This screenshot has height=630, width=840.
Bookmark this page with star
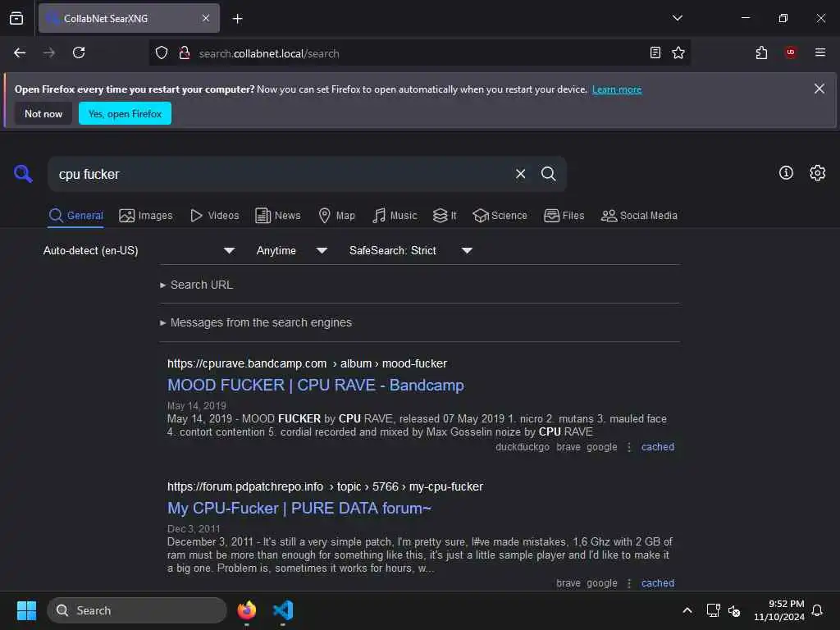click(x=678, y=52)
